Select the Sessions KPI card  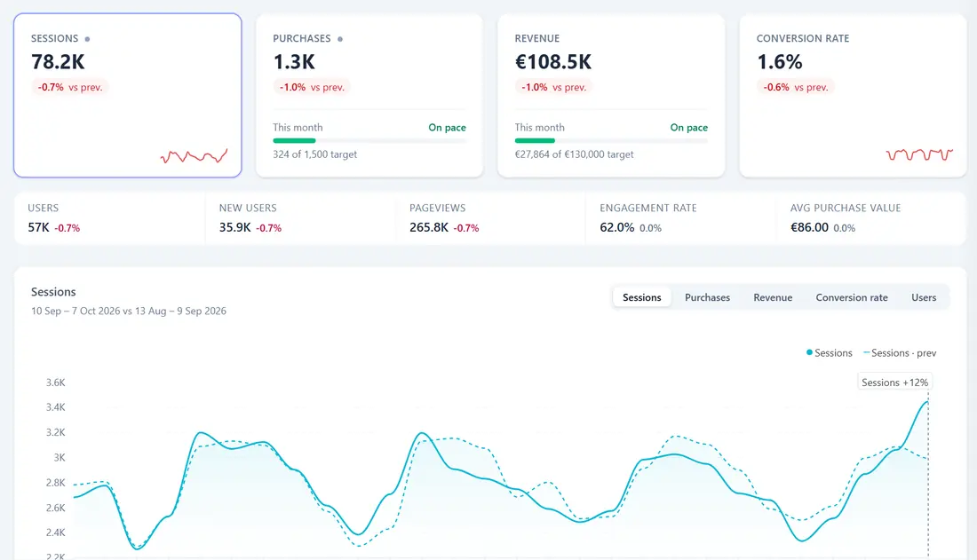coord(128,95)
